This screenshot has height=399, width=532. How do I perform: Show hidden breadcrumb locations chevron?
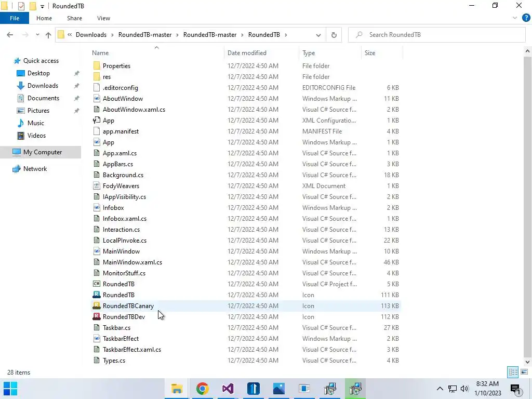(70, 35)
